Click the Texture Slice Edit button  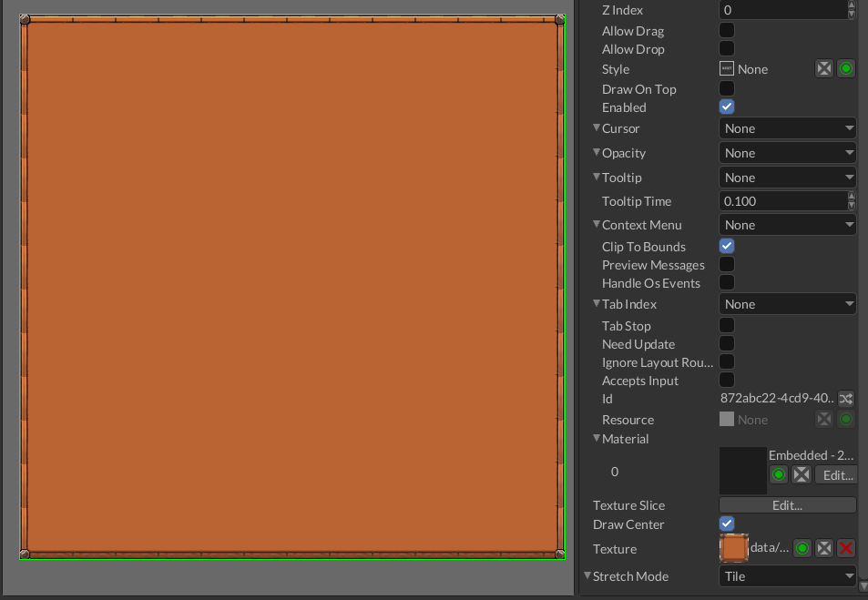pyautogui.click(x=787, y=505)
